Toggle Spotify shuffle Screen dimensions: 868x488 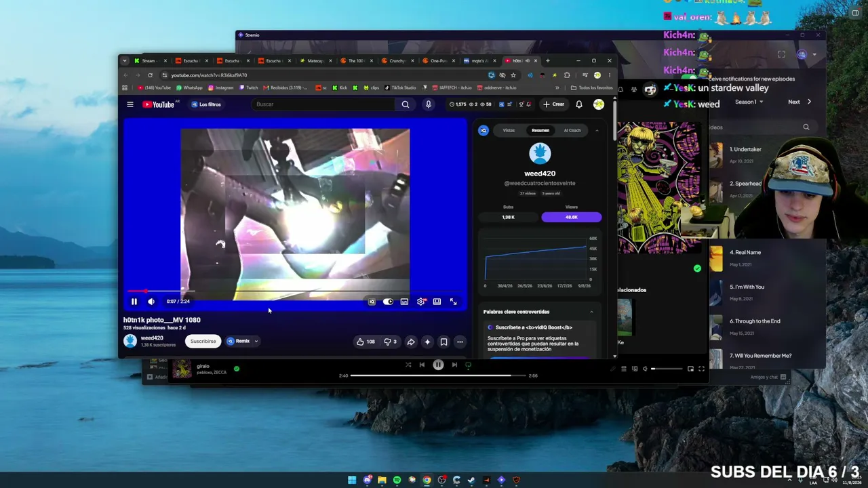coord(408,365)
